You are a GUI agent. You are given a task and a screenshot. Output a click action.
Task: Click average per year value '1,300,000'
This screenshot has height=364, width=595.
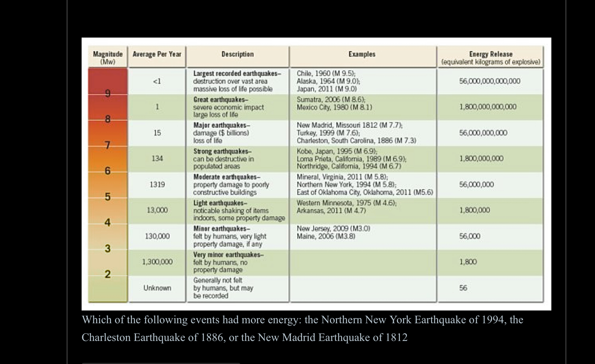pyautogui.click(x=157, y=262)
